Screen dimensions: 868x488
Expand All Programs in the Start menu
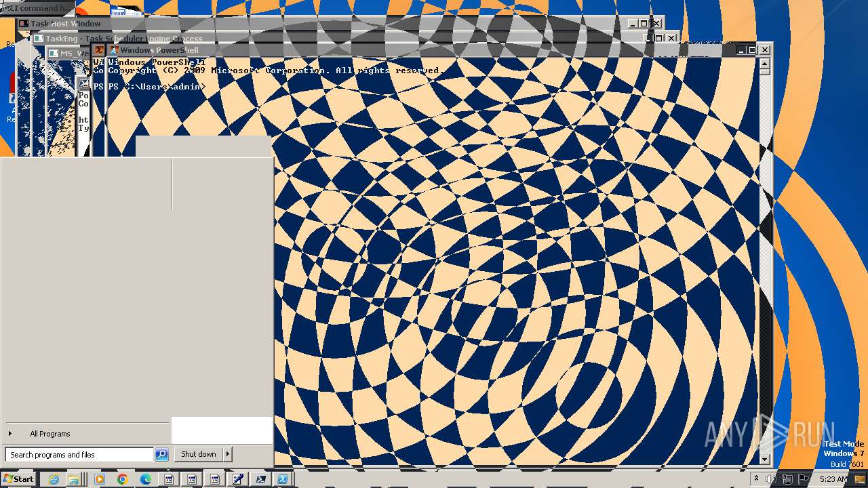coord(50,434)
